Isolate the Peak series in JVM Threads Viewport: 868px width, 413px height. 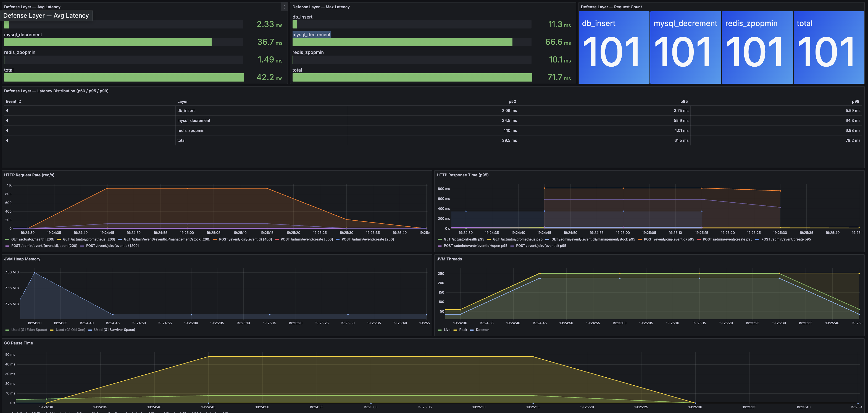[463, 330]
